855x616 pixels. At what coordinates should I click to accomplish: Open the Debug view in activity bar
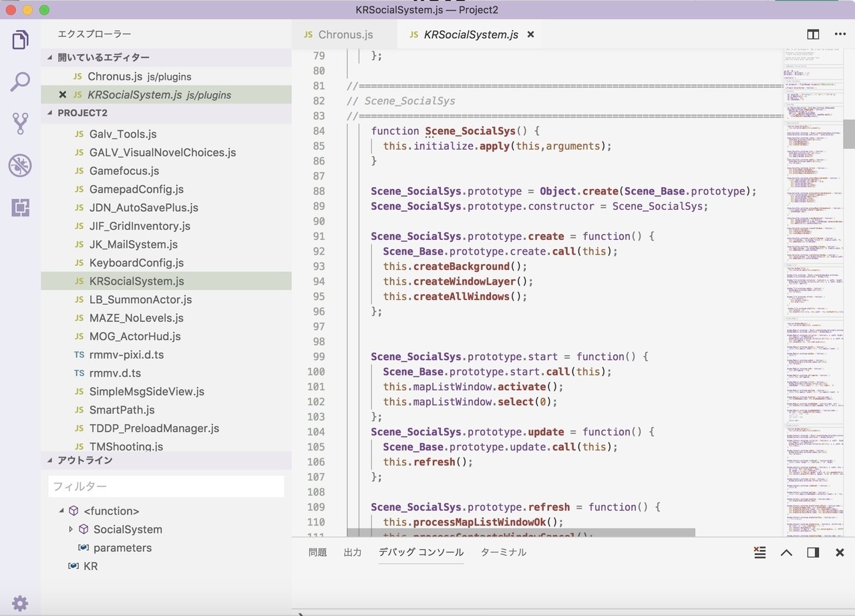[x=20, y=165]
